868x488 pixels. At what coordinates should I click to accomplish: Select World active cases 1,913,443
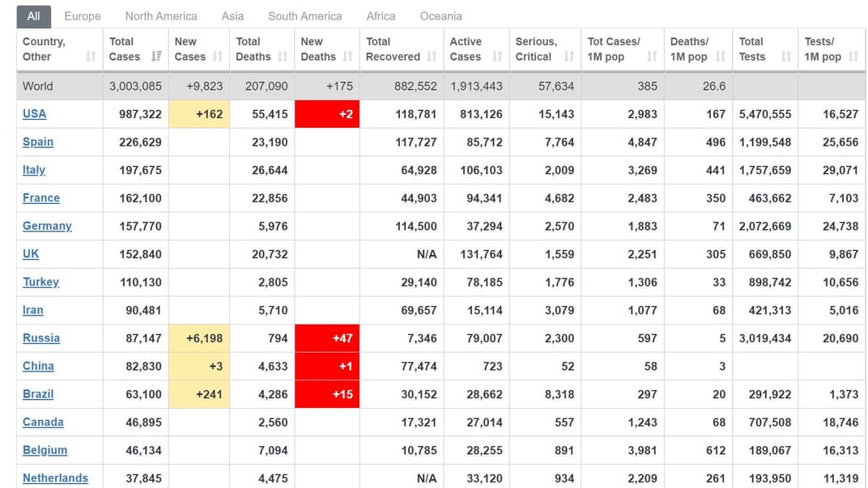(477, 87)
